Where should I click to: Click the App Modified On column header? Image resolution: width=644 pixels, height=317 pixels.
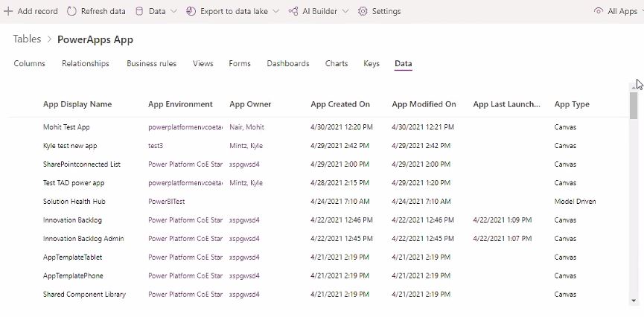click(x=424, y=104)
